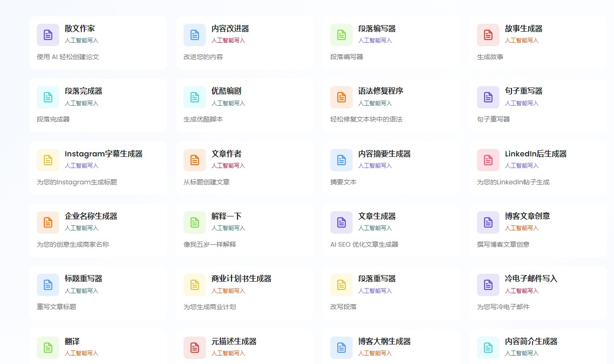Open the 故事生成器 tool title
Image resolution: width=614 pixels, height=364 pixels.
tap(524, 29)
